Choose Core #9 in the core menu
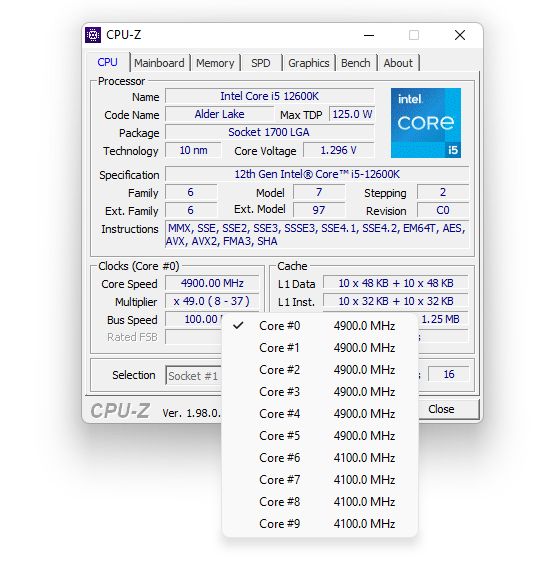This screenshot has height=570, width=550. [x=320, y=523]
